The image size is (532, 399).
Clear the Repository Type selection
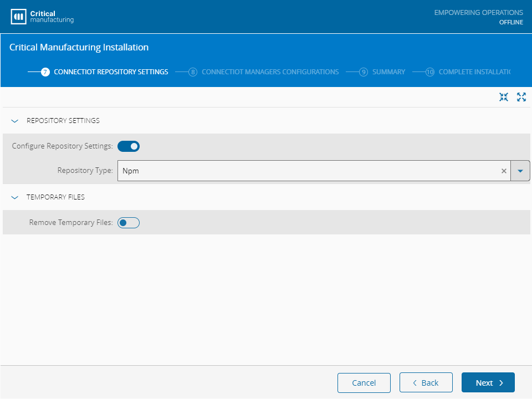coord(504,171)
